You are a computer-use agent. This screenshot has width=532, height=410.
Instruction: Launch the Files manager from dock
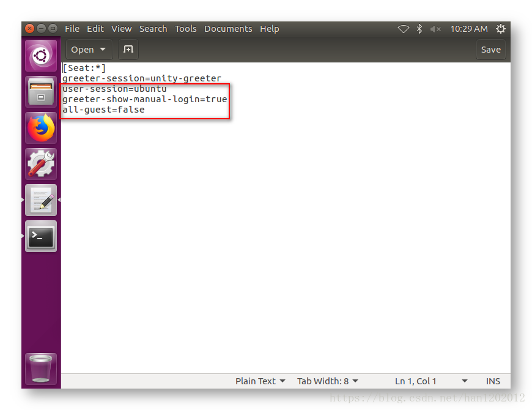click(x=41, y=92)
